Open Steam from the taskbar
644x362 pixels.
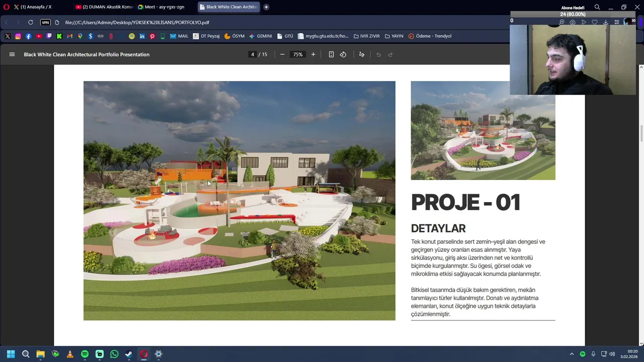click(x=129, y=354)
